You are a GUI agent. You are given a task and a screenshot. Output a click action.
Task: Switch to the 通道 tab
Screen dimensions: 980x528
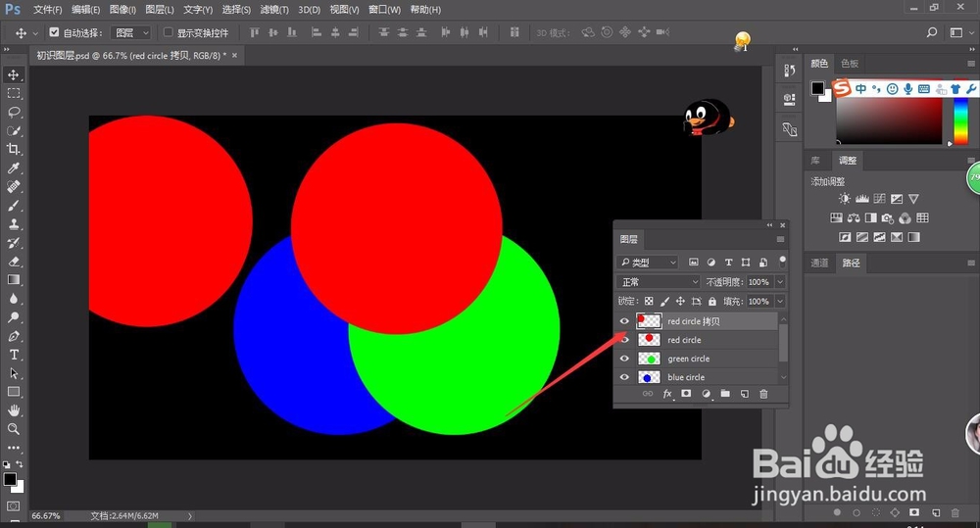pos(819,264)
